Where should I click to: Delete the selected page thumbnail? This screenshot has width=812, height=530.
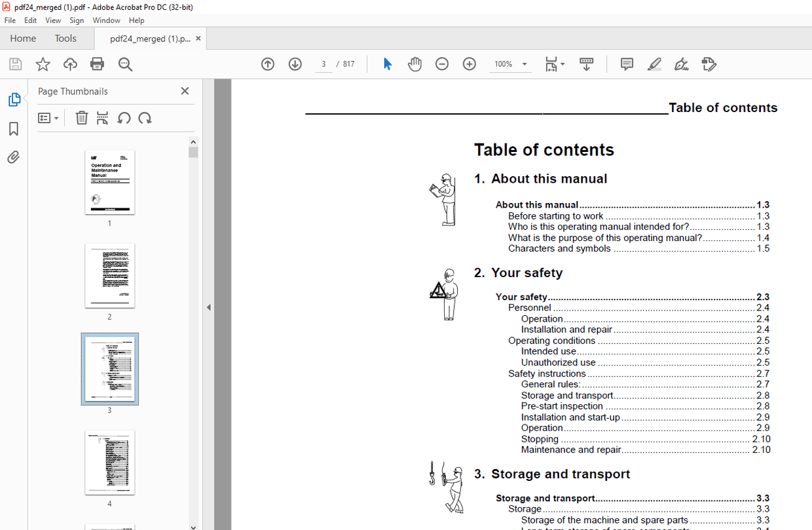81,118
